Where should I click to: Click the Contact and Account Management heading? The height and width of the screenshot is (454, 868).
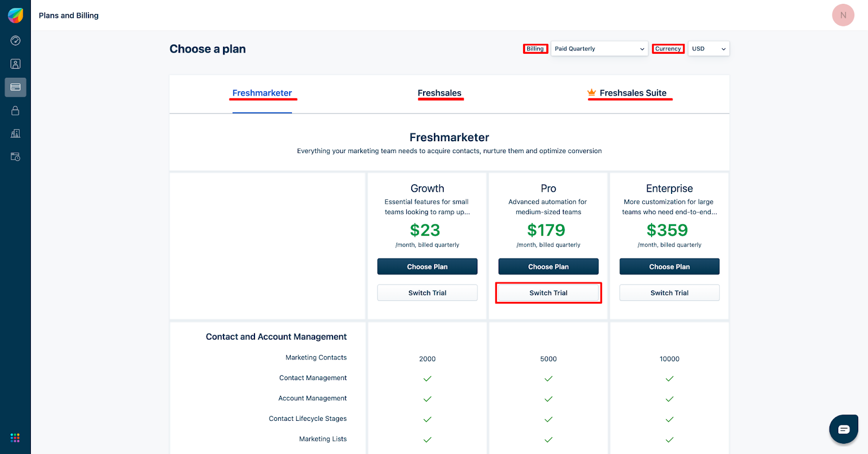tap(276, 337)
